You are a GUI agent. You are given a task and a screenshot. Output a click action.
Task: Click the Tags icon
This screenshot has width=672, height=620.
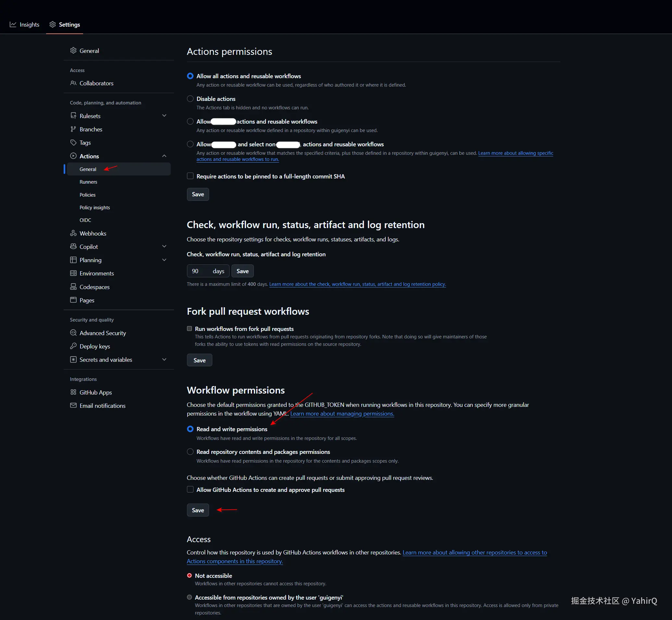click(x=73, y=142)
